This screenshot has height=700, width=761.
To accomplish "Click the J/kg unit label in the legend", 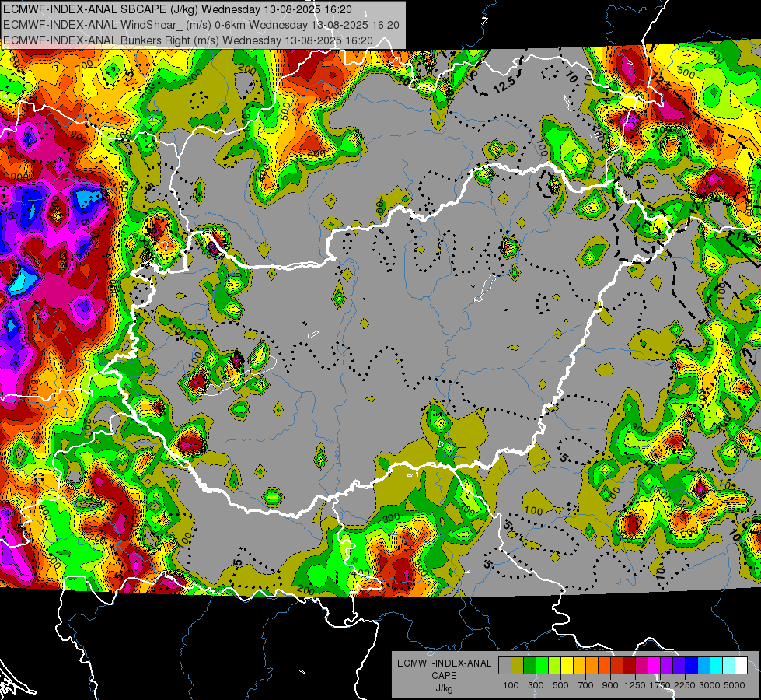I will [x=444, y=688].
